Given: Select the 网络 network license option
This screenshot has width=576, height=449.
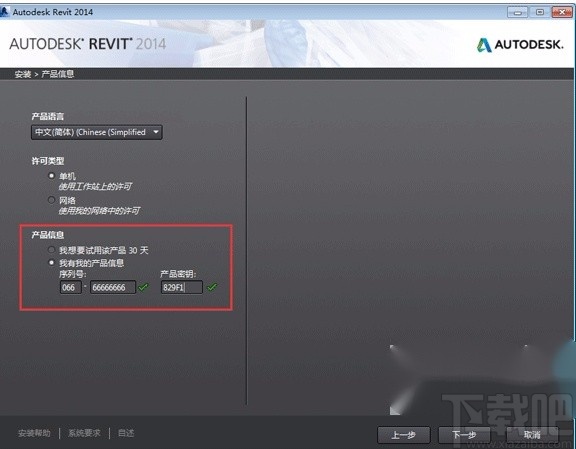Looking at the screenshot, I should coord(51,200).
